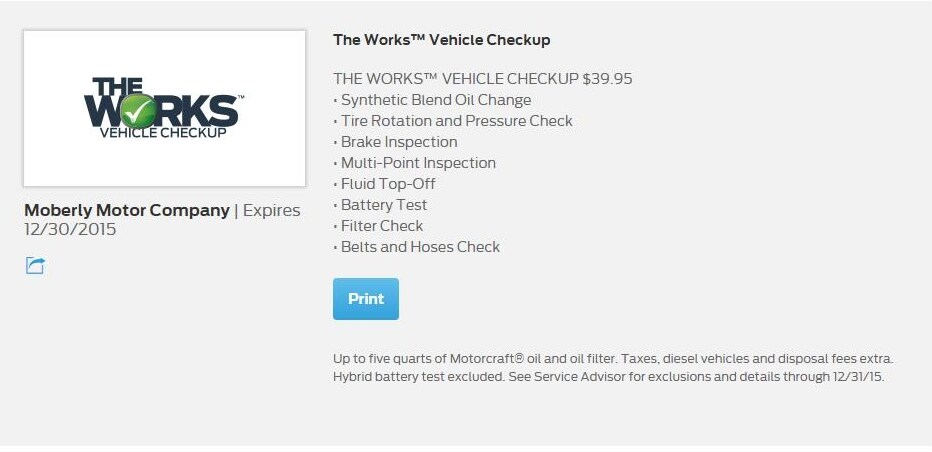Click the Battery Test list item
Viewport: 932px width, 452px height.
[x=384, y=205]
